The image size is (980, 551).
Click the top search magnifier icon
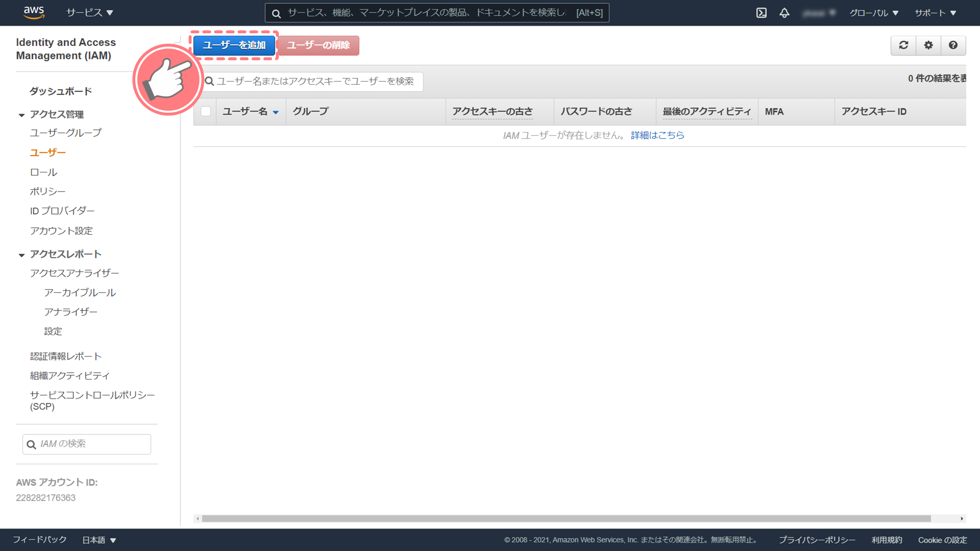(276, 13)
